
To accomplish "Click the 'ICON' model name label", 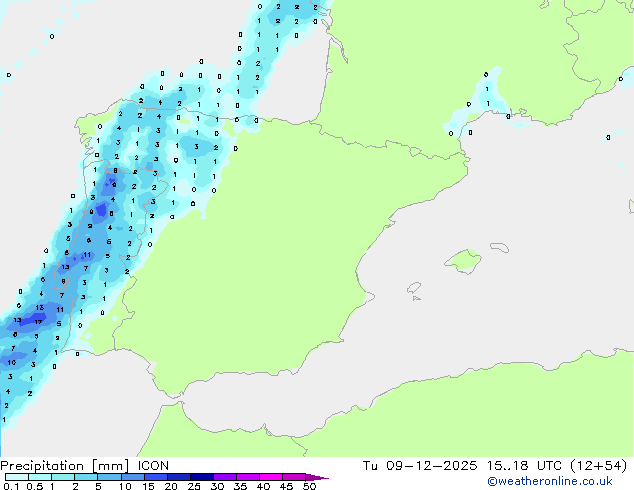I will pyautogui.click(x=153, y=466).
